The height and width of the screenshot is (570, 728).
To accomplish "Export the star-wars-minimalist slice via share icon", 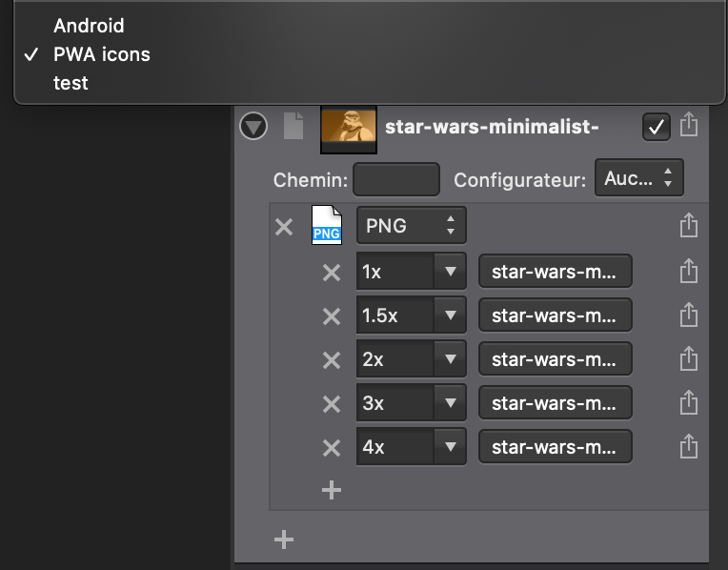I will coord(689,124).
